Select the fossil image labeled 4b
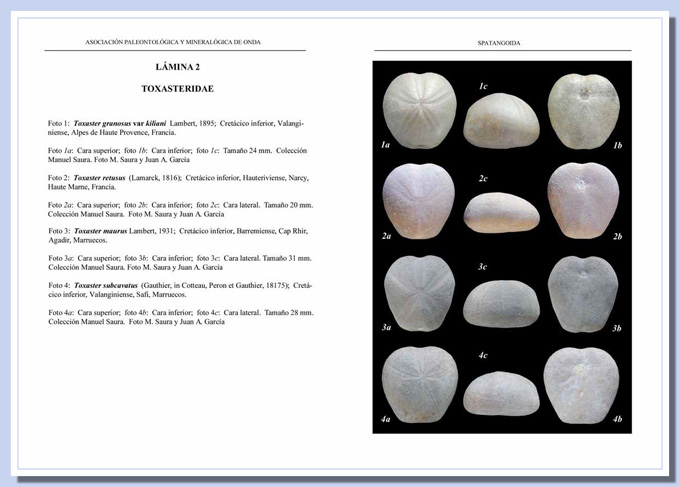Screen dimensions: 680x487 click(582, 386)
